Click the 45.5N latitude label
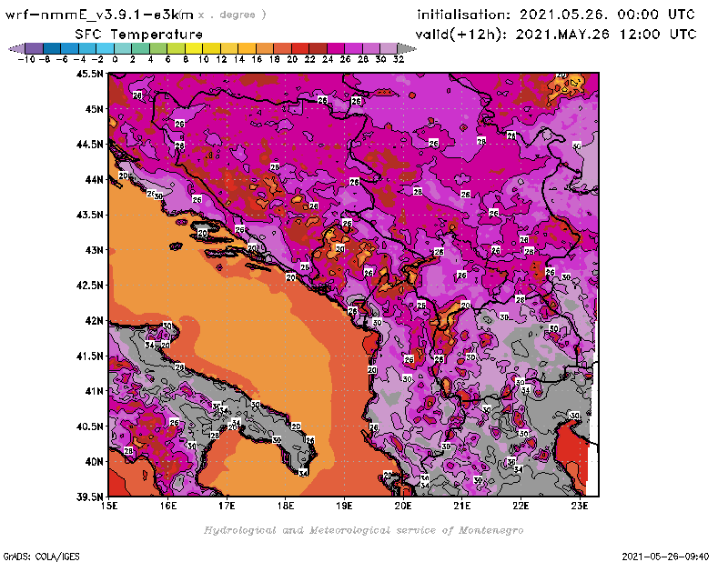728x562 pixels. click(x=89, y=74)
